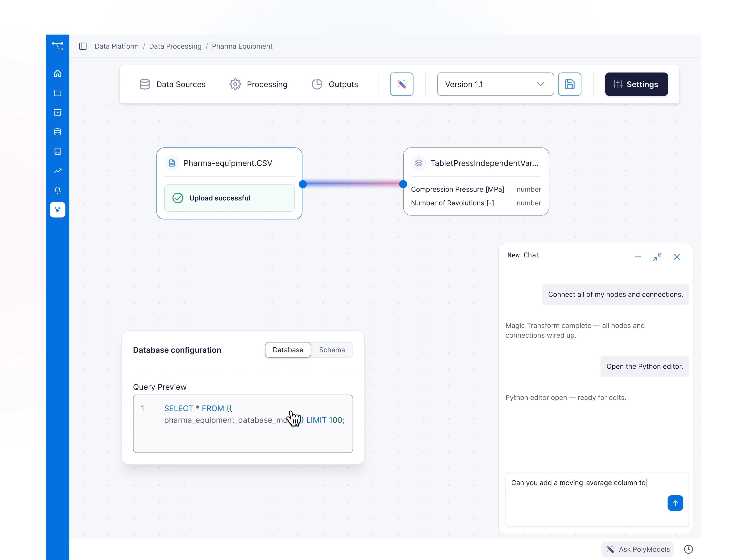Open the notifications bell icon
Viewport: 755px width, 560px height.
(57, 190)
